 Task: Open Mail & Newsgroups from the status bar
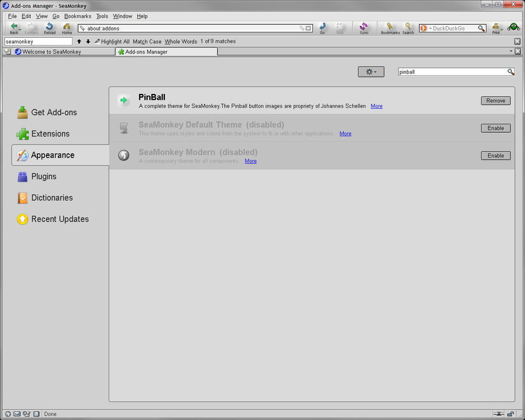pos(17,414)
